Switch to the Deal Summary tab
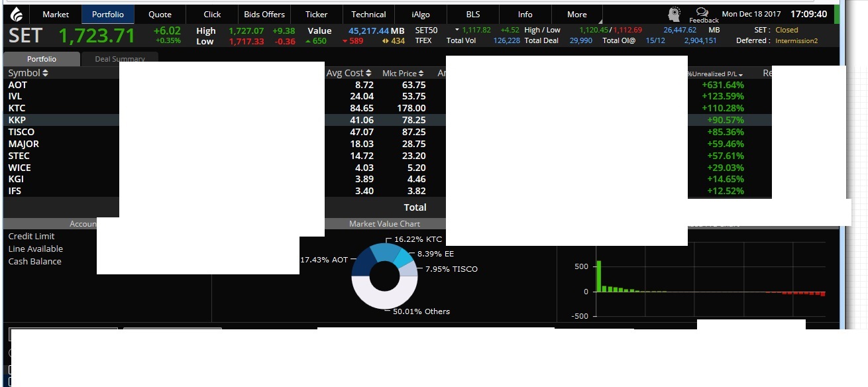The width and height of the screenshot is (868, 387). point(119,59)
